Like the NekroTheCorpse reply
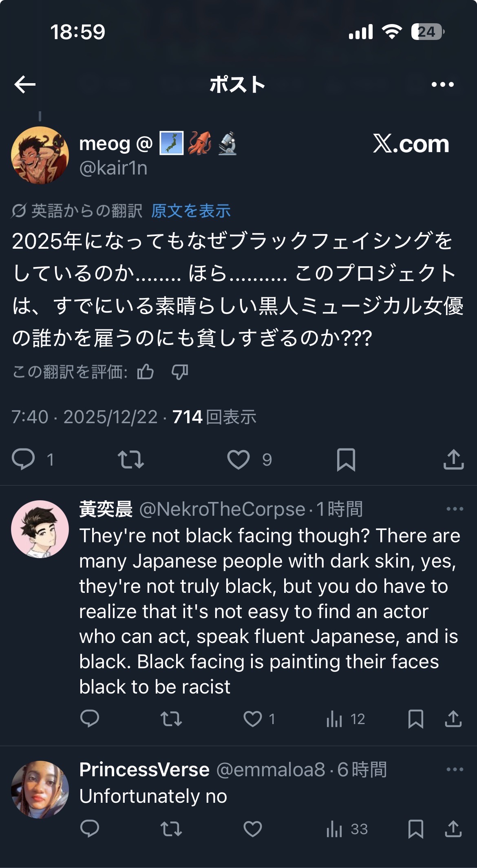The width and height of the screenshot is (477, 868). tap(253, 719)
